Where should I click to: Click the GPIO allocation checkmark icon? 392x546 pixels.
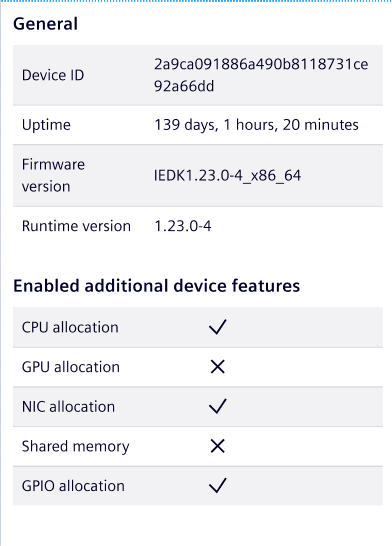(218, 486)
